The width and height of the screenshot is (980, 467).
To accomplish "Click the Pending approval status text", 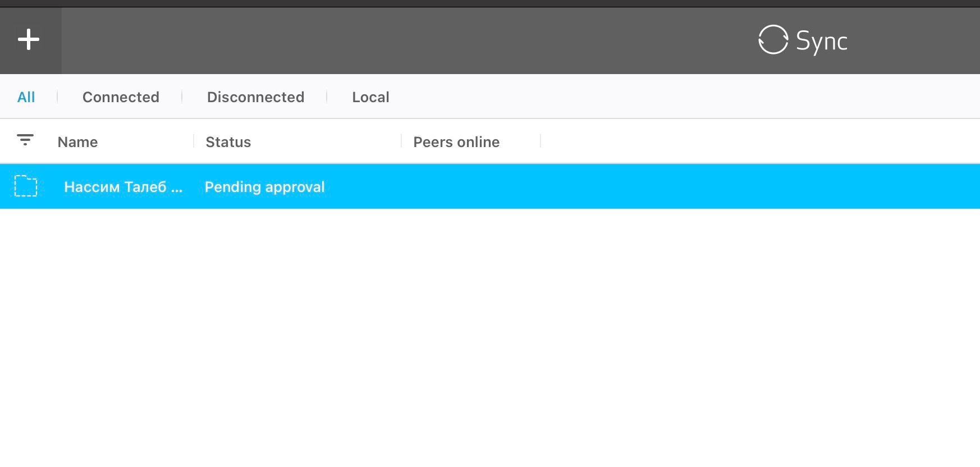I will [264, 187].
